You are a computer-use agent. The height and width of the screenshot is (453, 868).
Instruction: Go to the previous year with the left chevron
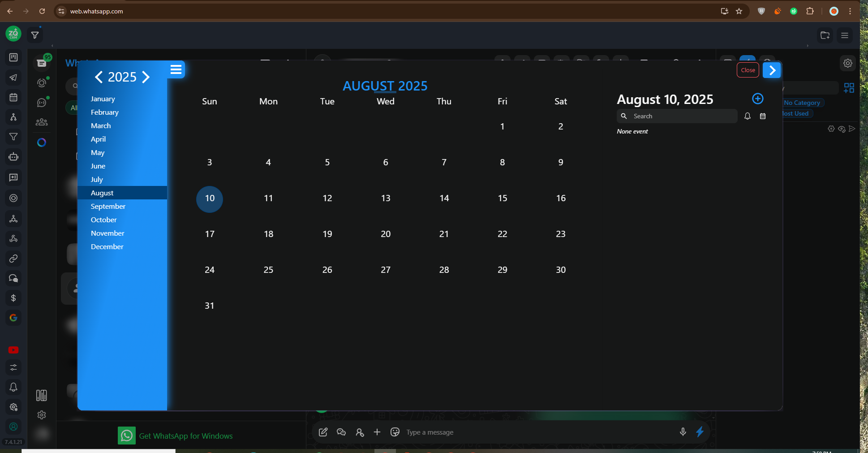pyautogui.click(x=99, y=77)
